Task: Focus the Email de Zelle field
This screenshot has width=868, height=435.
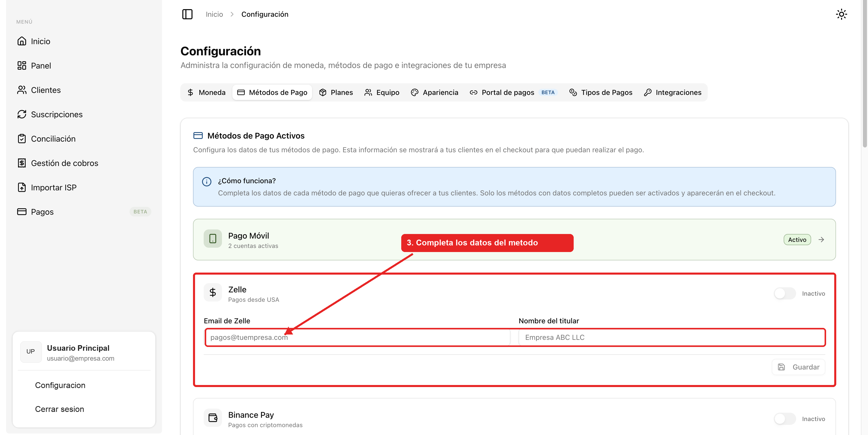Action: (358, 337)
